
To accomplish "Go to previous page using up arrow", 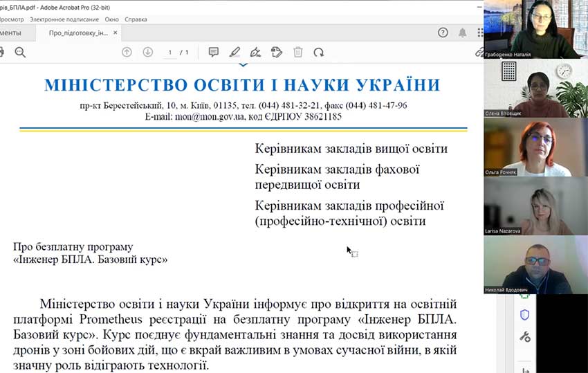I will (x=127, y=52).
